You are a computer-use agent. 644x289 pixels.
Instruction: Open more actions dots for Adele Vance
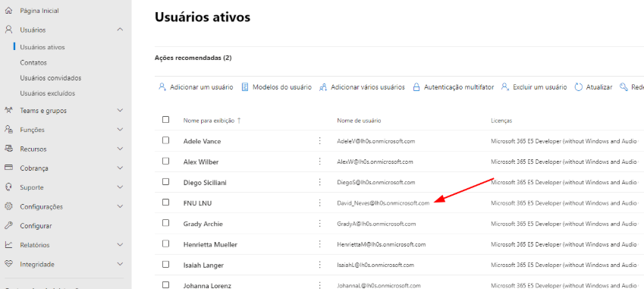pyautogui.click(x=319, y=141)
